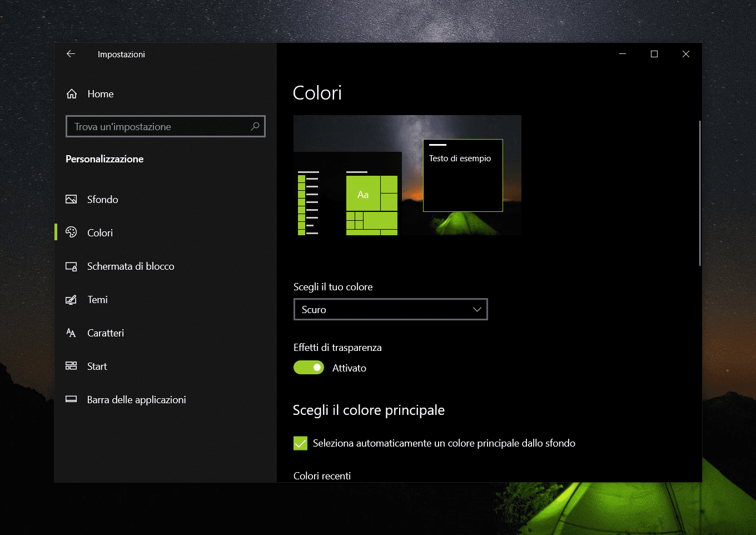This screenshot has width=756, height=535.
Task: Uncheck automatic accent color from background
Action: click(x=300, y=443)
